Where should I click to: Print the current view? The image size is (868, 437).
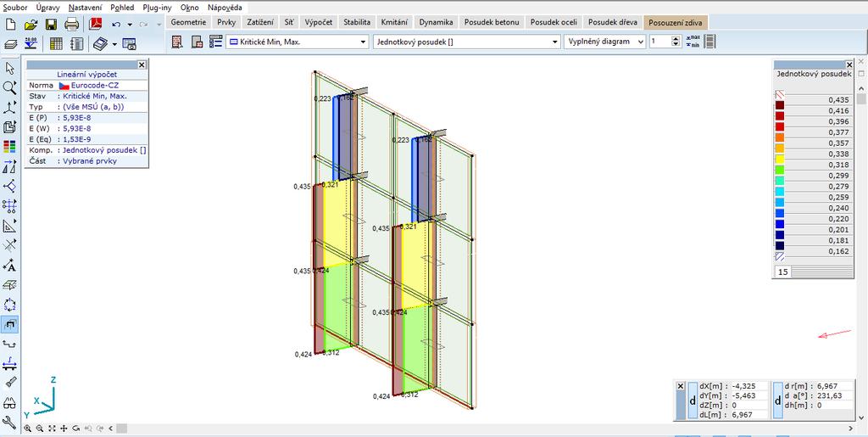click(71, 25)
